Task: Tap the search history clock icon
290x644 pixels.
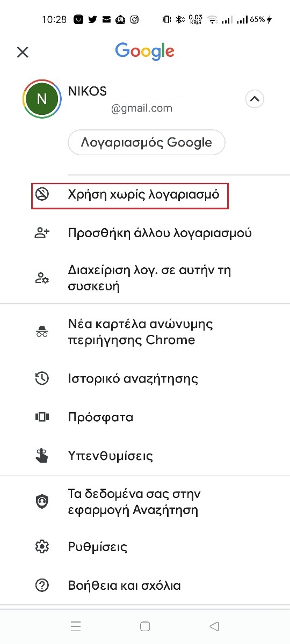Action: [x=42, y=378]
